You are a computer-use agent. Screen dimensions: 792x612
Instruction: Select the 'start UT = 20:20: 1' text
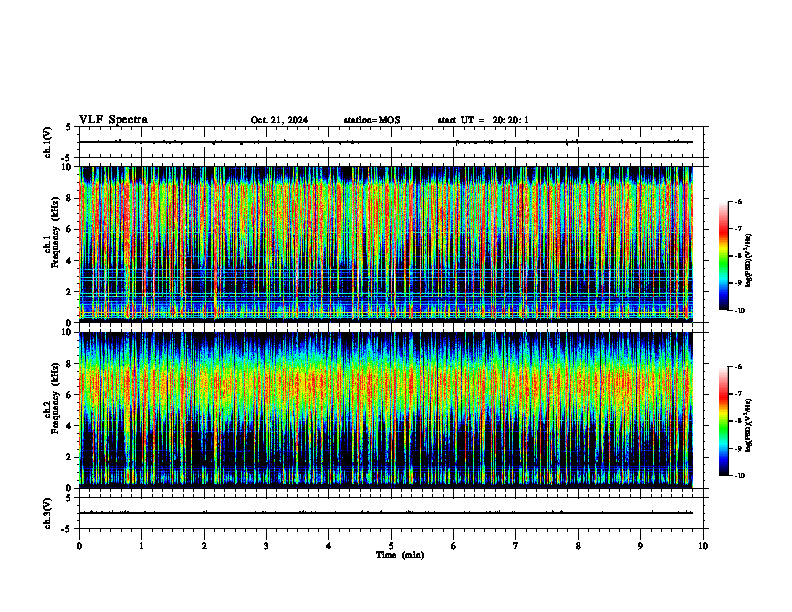pyautogui.click(x=483, y=120)
